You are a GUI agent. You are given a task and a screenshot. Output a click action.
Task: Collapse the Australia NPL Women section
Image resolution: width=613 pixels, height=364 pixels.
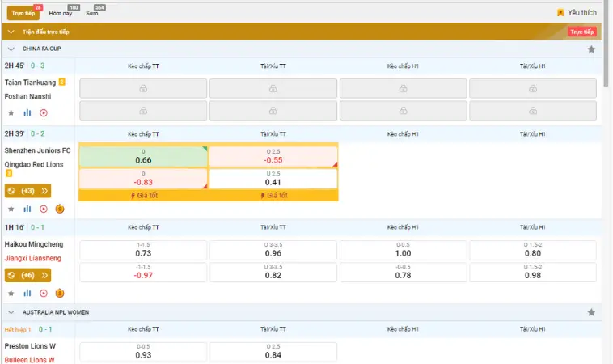click(11, 312)
